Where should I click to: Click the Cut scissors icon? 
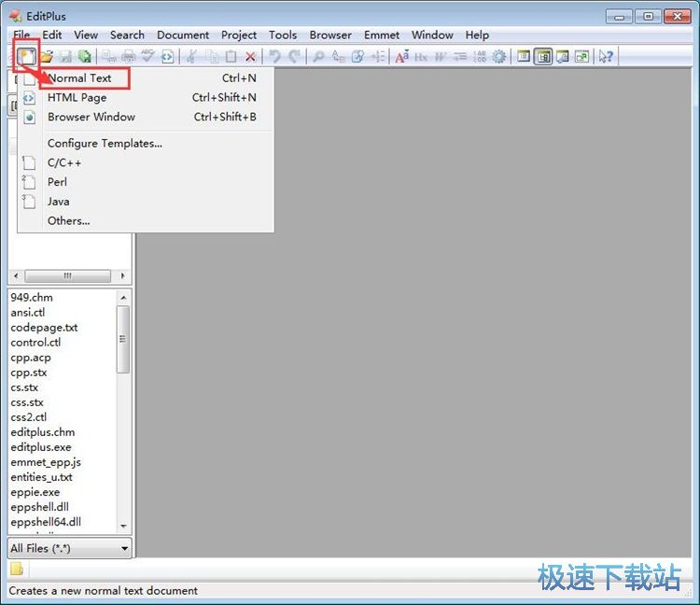[x=192, y=57]
